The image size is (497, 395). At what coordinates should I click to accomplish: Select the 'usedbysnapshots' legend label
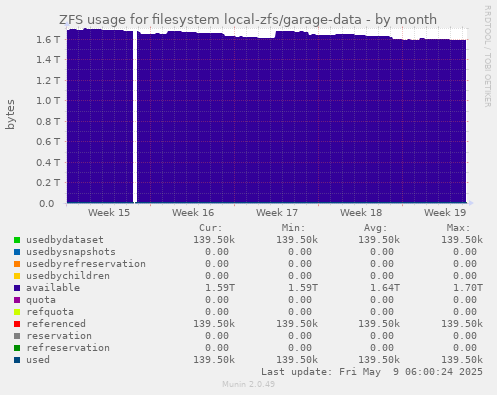click(71, 252)
